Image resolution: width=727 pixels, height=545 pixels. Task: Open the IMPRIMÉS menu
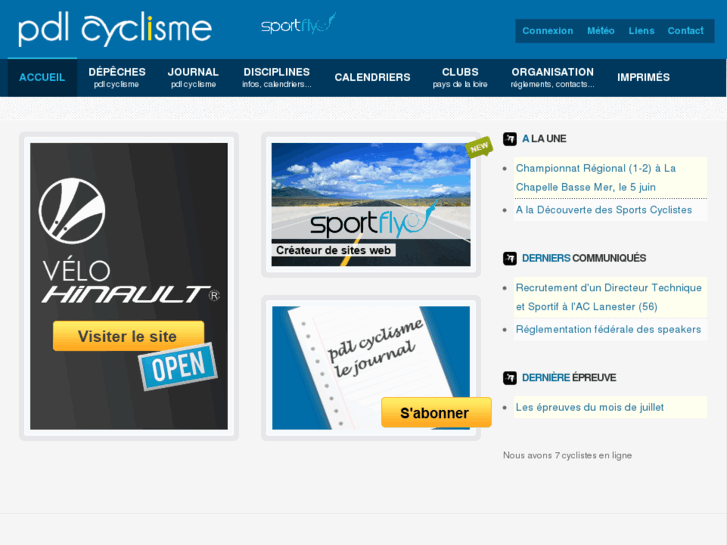pyautogui.click(x=643, y=77)
